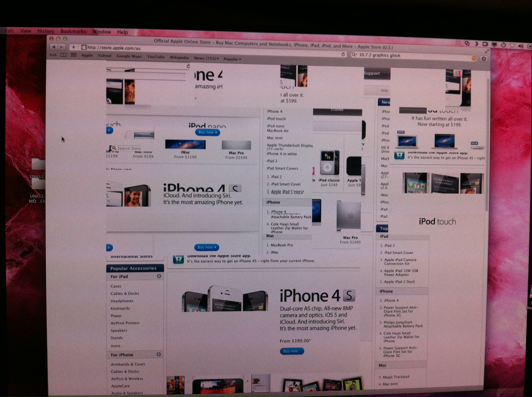The height and width of the screenshot is (397, 532).
Task: Click the MacBook Pro list entry
Action: coord(282,245)
